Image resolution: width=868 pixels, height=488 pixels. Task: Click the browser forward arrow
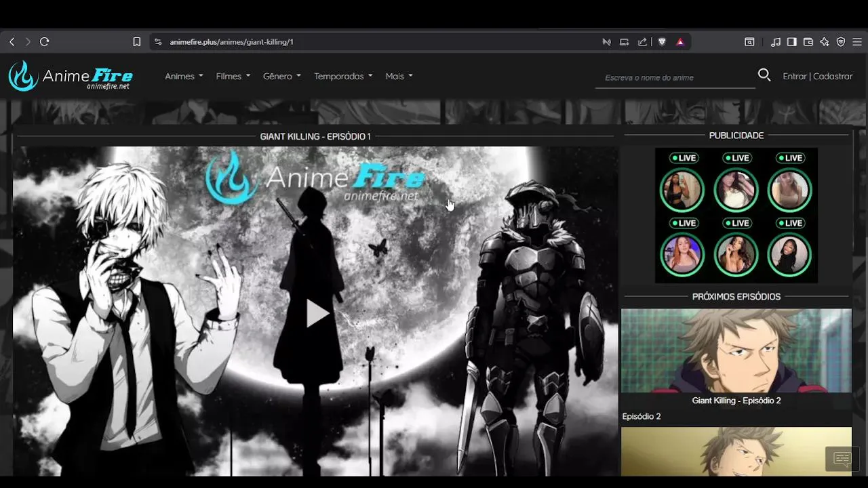(28, 42)
